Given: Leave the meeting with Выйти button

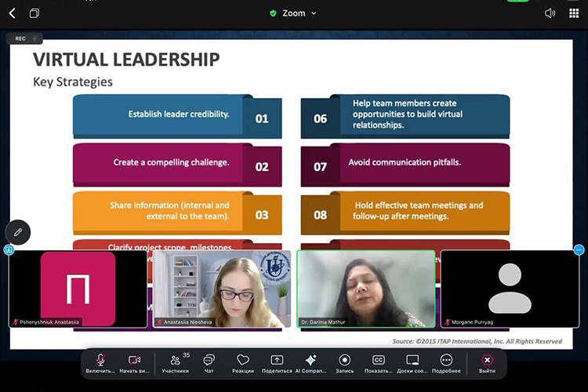Looking at the screenshot, I should (487, 360).
